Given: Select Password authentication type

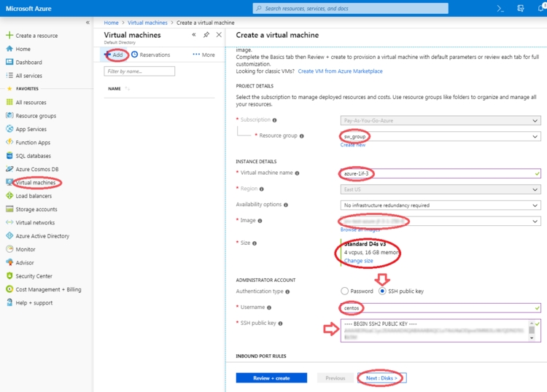Looking at the screenshot, I should [345, 291].
